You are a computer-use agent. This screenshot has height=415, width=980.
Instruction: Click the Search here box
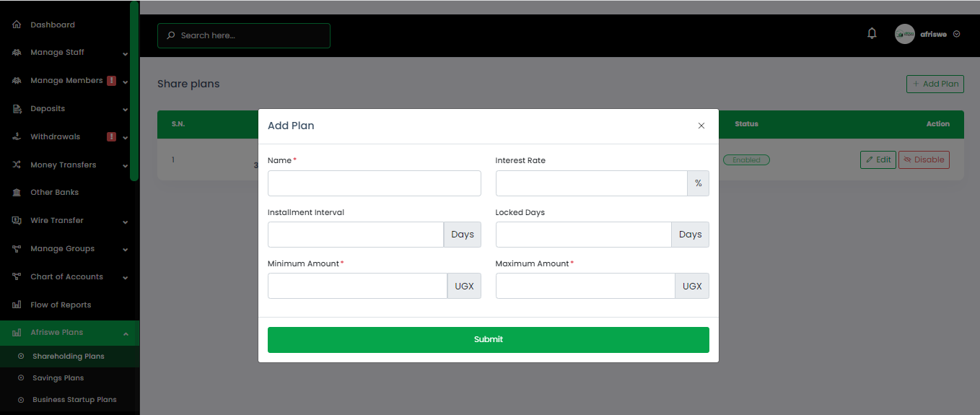(244, 35)
